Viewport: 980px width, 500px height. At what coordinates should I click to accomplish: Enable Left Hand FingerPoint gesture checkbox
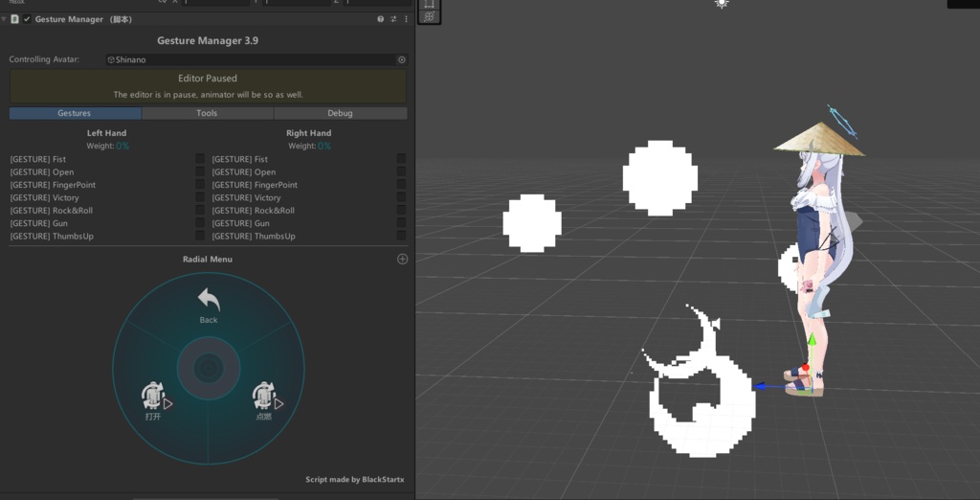[x=200, y=185]
